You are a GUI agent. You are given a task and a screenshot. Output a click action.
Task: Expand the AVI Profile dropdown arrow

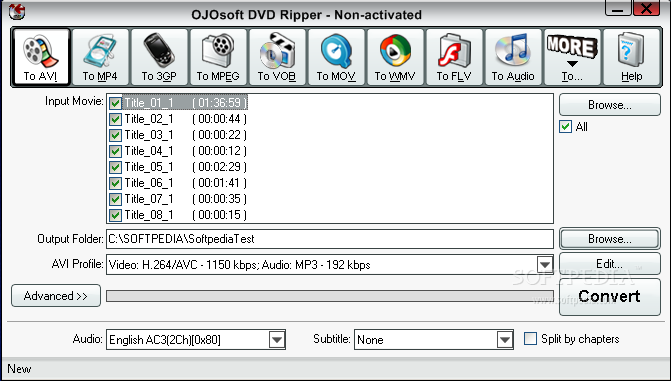tap(544, 265)
